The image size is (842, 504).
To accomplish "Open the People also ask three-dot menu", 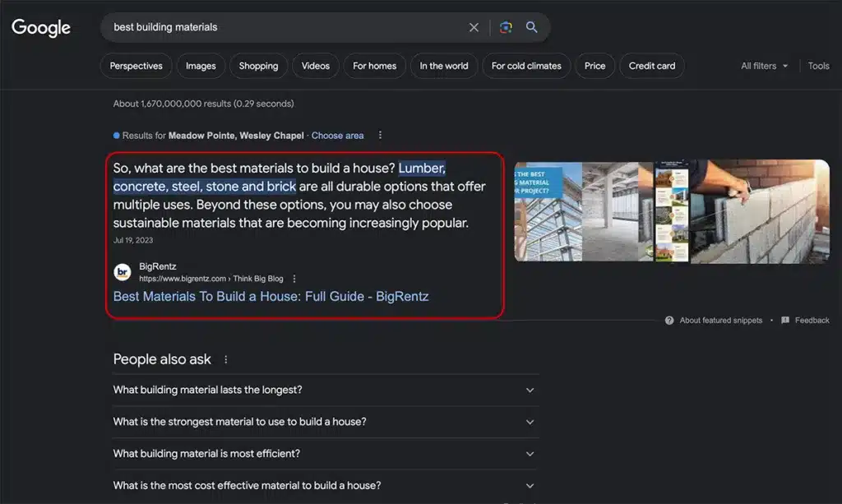I will pyautogui.click(x=225, y=359).
